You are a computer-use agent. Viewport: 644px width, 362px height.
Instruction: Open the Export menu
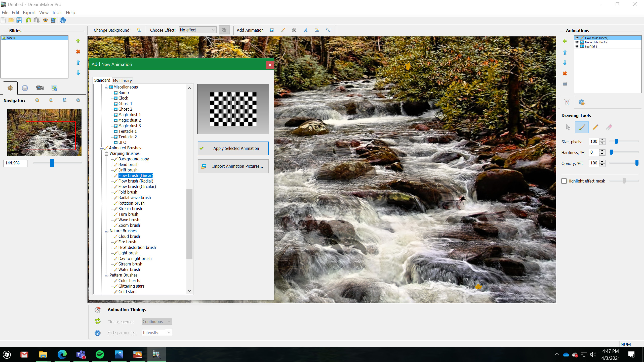point(29,12)
